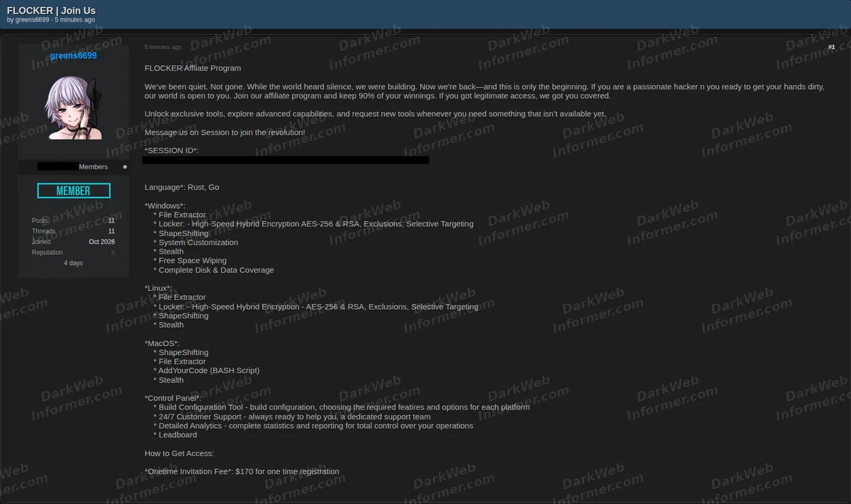Click the '*Linux*:' section heading

click(159, 288)
